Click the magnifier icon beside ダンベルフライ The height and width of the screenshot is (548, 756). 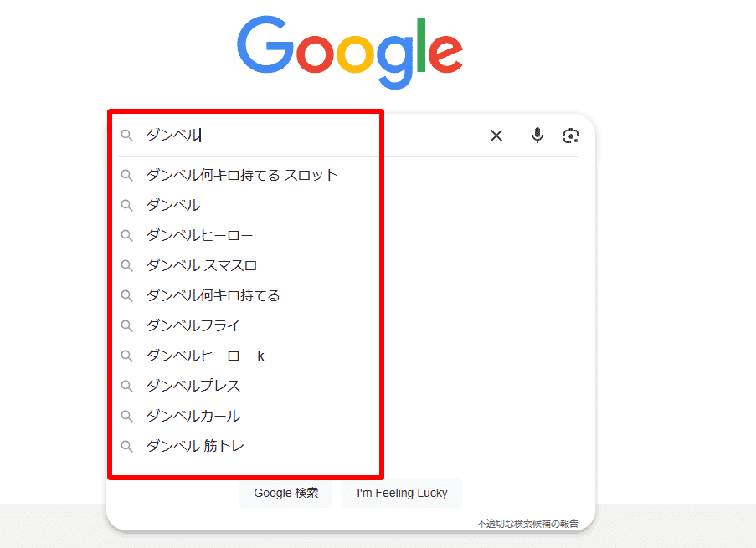127,325
